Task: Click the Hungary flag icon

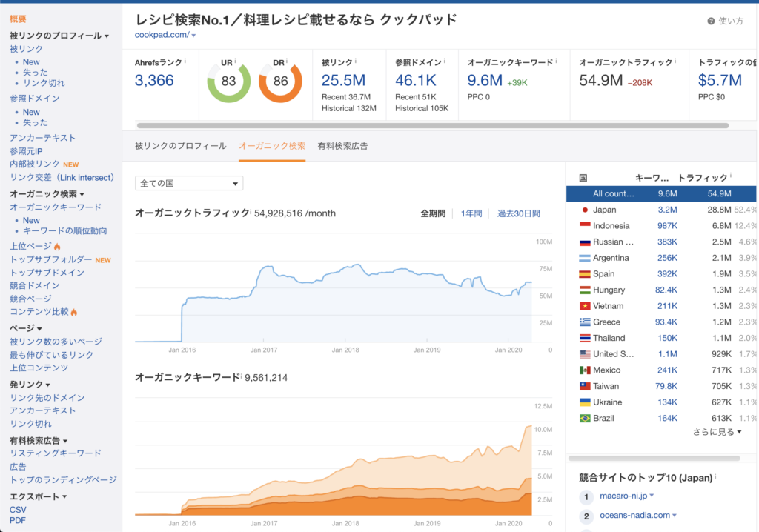Action: coord(585,290)
